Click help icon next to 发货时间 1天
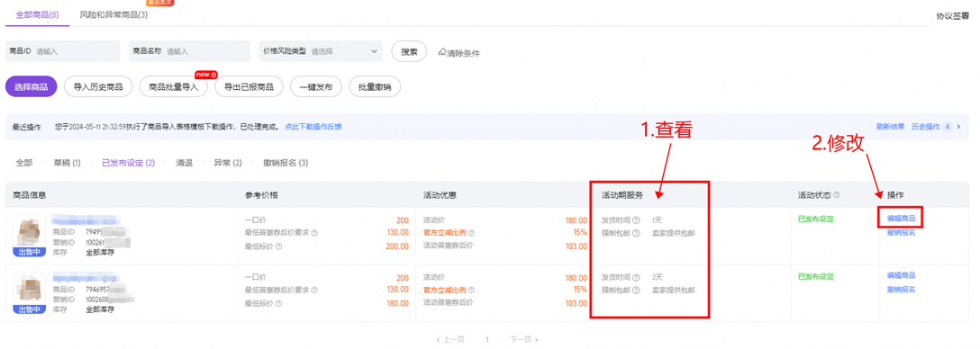Screen dimensions: 980x349 (636, 220)
